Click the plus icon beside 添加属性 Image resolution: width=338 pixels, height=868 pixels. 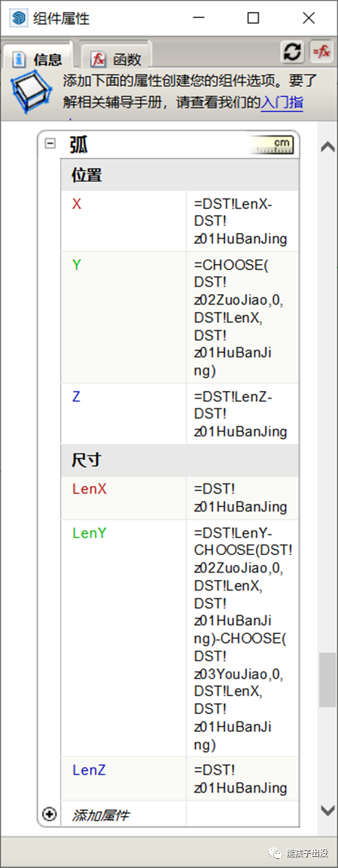[x=50, y=815]
